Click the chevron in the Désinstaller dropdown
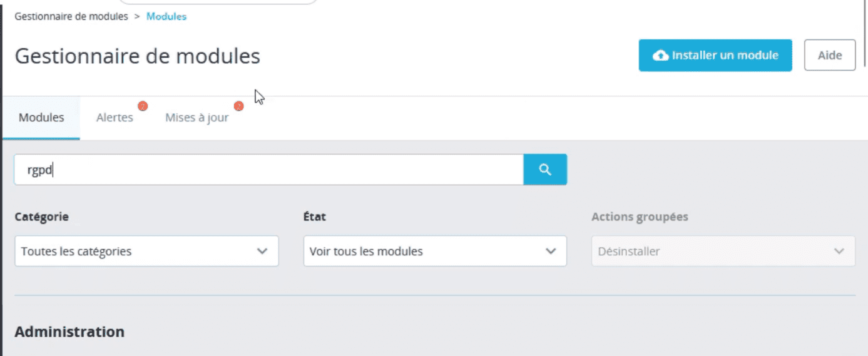The width and height of the screenshot is (868, 356). coord(839,252)
